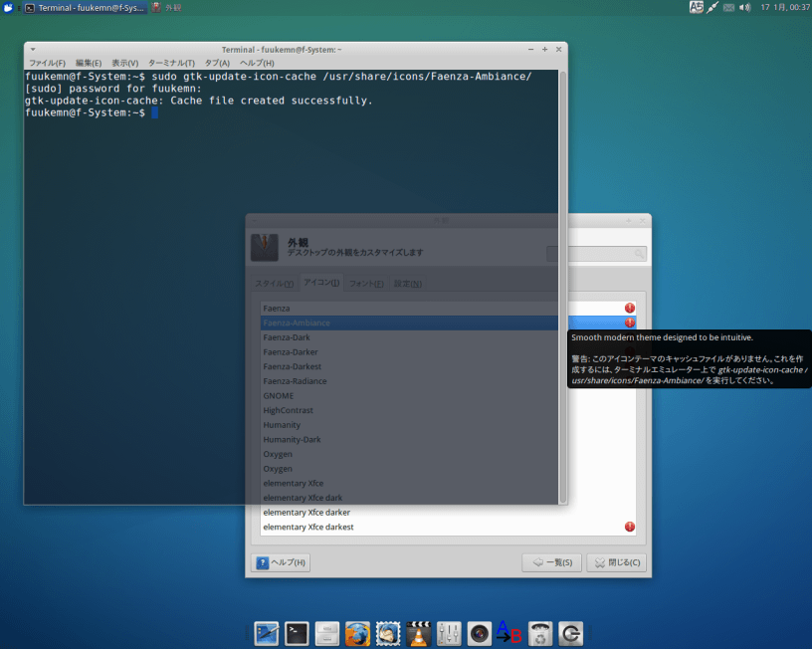The height and width of the screenshot is (649, 812).
Task: Launch the desktop-with-pen icon in the dock
Action: pyautogui.click(x=266, y=633)
